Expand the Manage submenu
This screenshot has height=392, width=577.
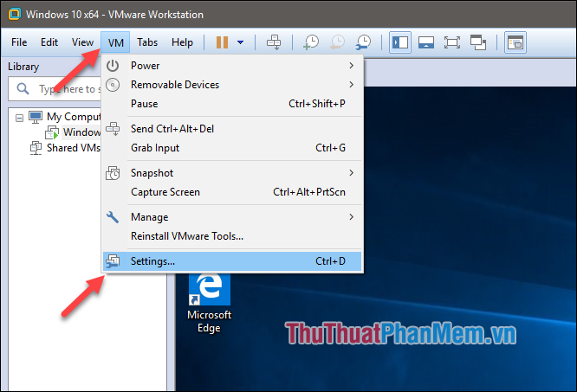coord(232,216)
